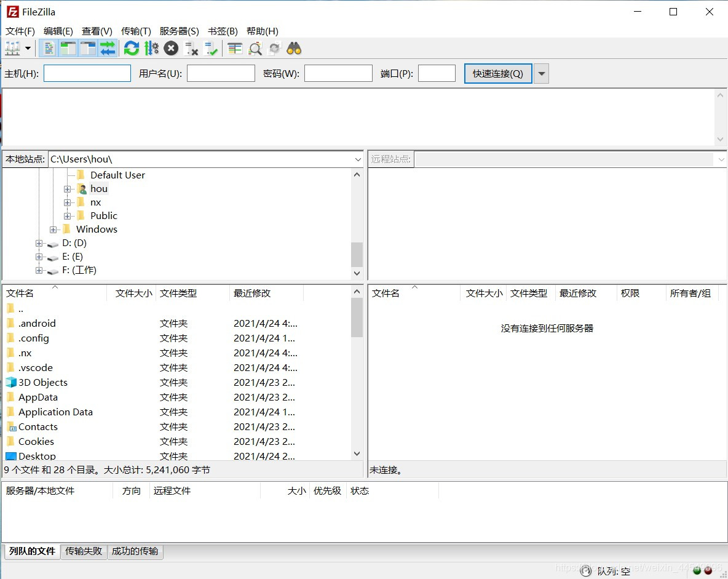This screenshot has width=728, height=579.
Task: Click the 快速连接(Q) button
Action: click(x=497, y=73)
